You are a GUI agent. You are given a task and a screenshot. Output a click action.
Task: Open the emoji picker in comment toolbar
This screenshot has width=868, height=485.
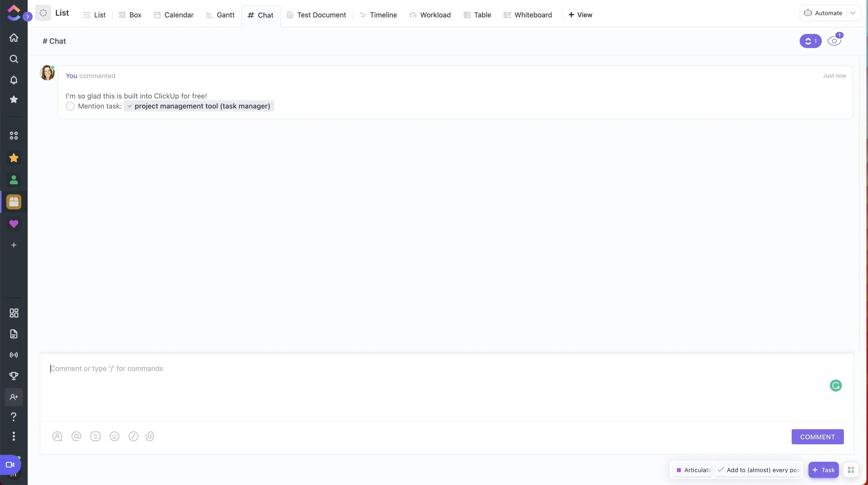pos(114,436)
